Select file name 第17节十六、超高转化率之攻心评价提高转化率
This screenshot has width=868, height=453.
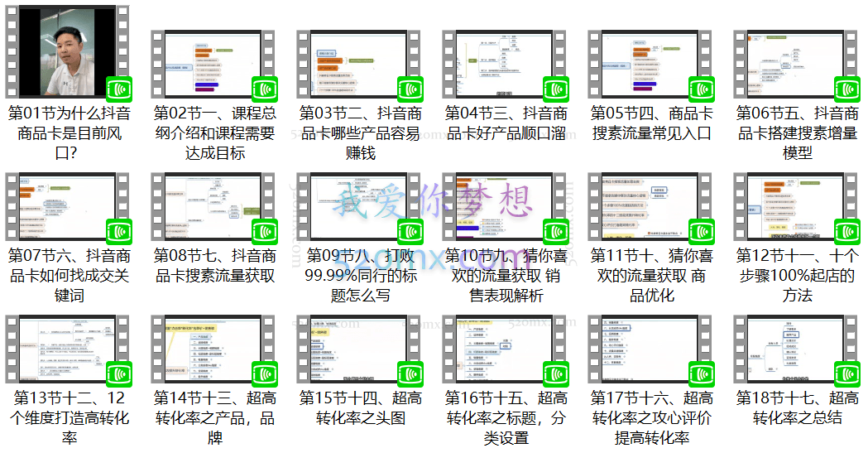[651, 417]
